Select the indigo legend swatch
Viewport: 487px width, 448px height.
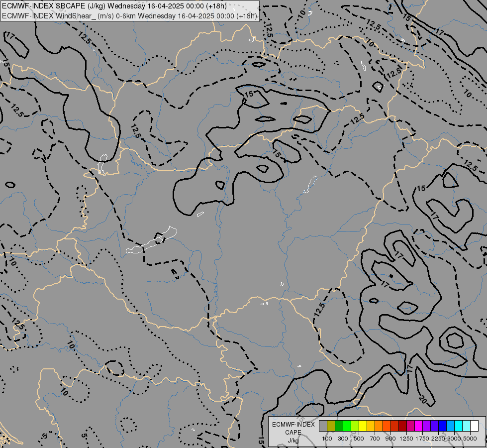pyautogui.click(x=434, y=426)
